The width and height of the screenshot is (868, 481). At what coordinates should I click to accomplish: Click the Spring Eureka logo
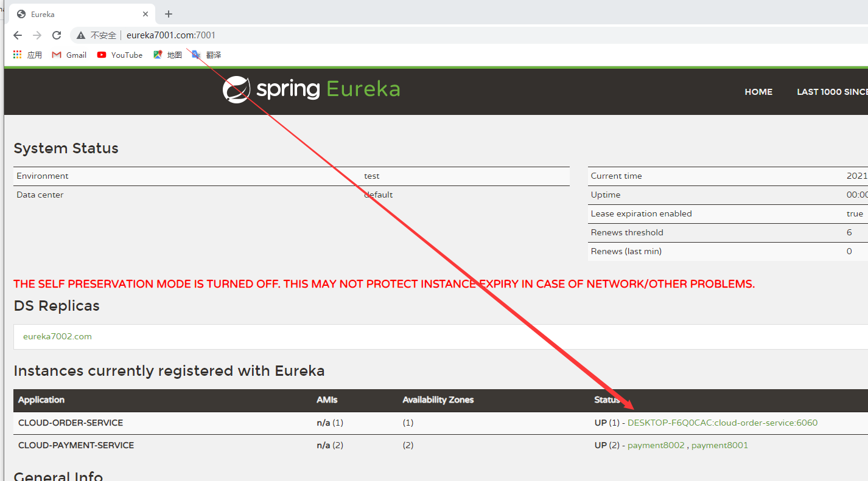click(311, 89)
